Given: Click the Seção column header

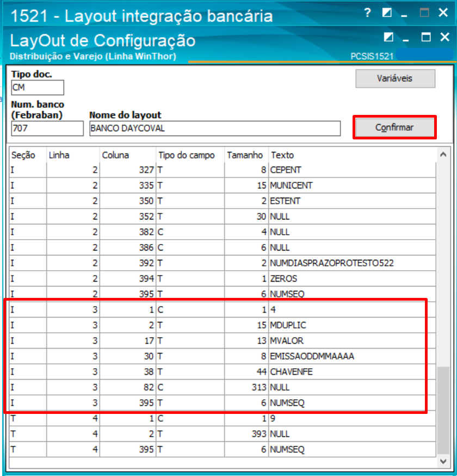Looking at the screenshot, I should (28, 155).
